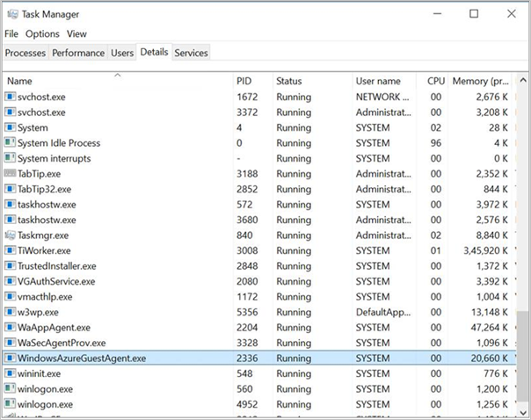The height and width of the screenshot is (420, 531).
Task: Open the File menu
Action: (11, 34)
